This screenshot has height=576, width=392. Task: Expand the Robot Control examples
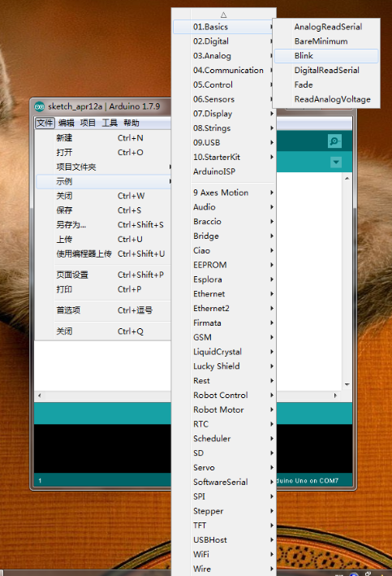(x=223, y=396)
